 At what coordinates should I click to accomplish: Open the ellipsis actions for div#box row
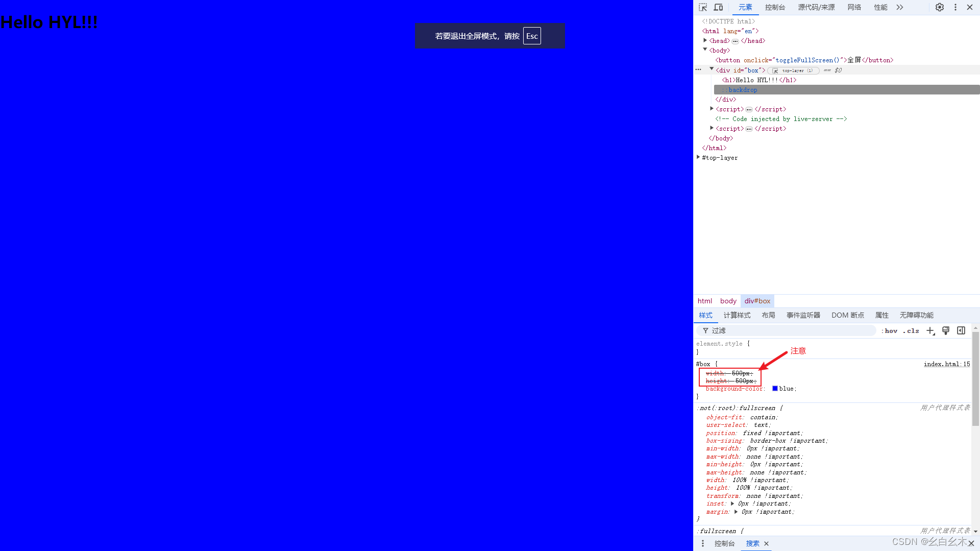(698, 70)
